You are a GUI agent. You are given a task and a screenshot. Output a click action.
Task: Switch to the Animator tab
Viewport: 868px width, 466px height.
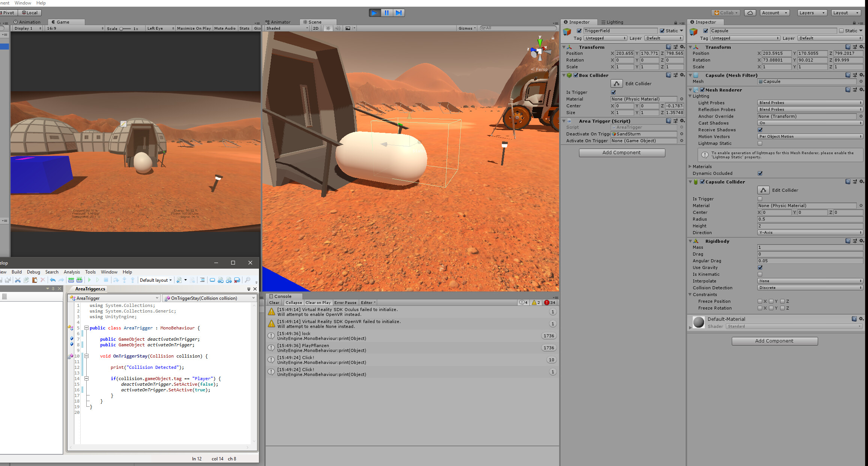(x=280, y=22)
